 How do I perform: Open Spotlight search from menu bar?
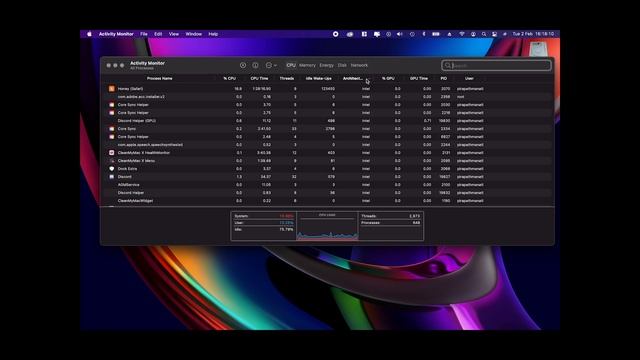[484, 34]
